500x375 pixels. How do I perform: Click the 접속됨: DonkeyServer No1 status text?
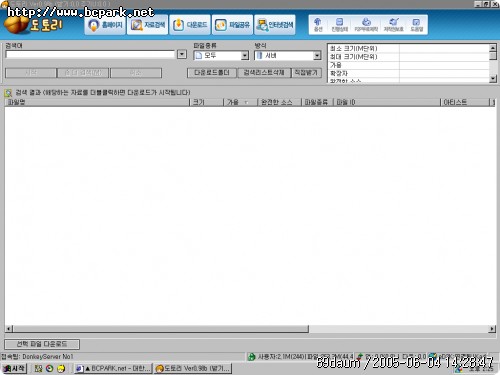click(x=37, y=357)
